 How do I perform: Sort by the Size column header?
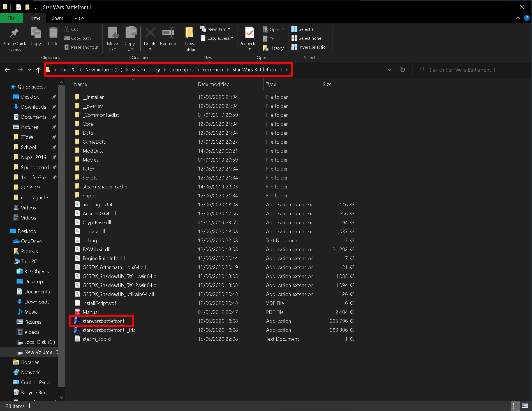click(x=339, y=84)
